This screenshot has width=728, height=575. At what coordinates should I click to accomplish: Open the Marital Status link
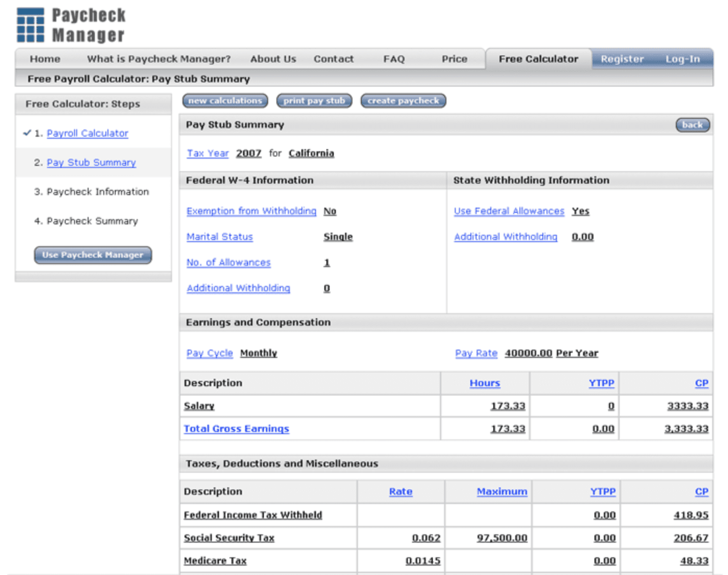pos(220,236)
